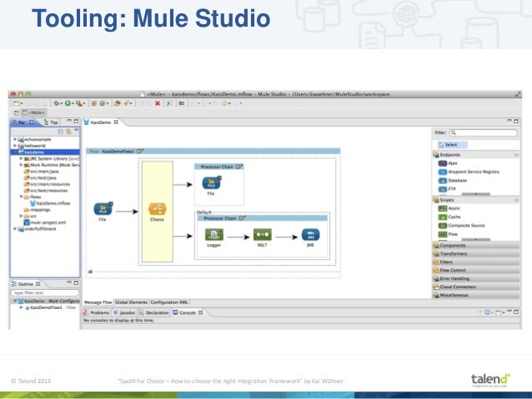Switch to Global Elements tab
Viewport: 532px width, 399px height.
[x=131, y=302]
